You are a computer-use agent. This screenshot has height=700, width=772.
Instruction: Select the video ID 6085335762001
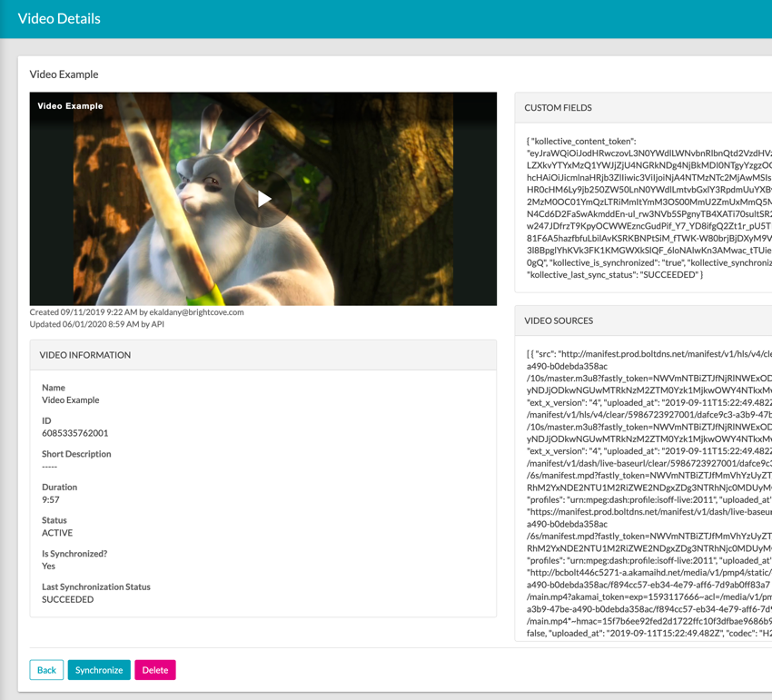click(74, 433)
